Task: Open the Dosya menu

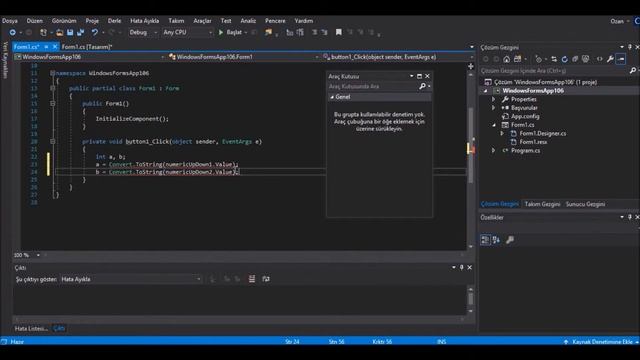Action: coord(10,21)
